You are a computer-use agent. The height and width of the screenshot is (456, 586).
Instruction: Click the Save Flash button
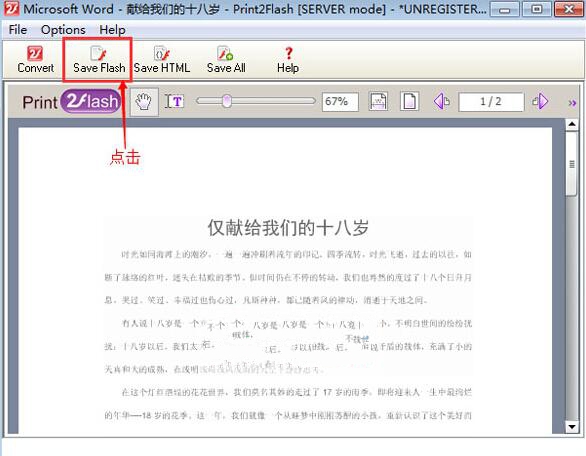[99, 60]
